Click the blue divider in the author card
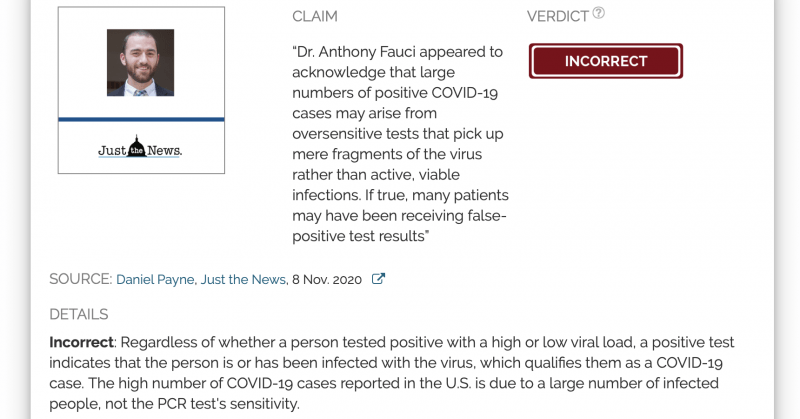 pyautogui.click(x=141, y=119)
